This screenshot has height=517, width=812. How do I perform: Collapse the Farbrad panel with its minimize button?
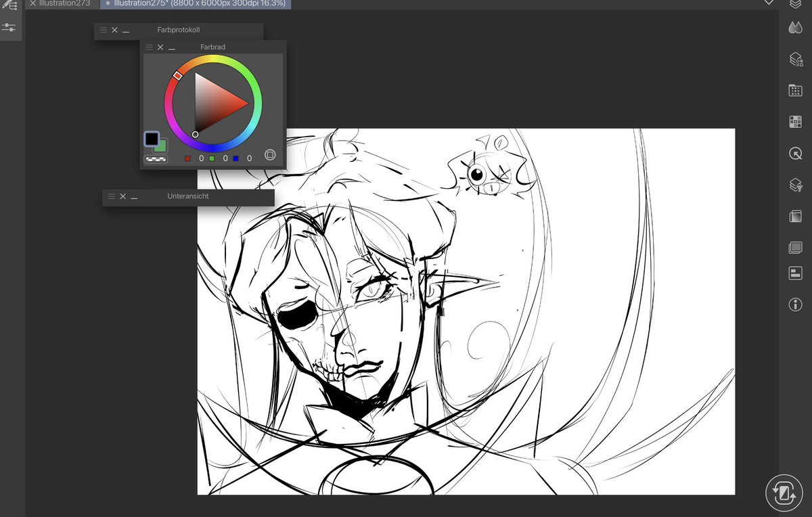[x=171, y=48]
